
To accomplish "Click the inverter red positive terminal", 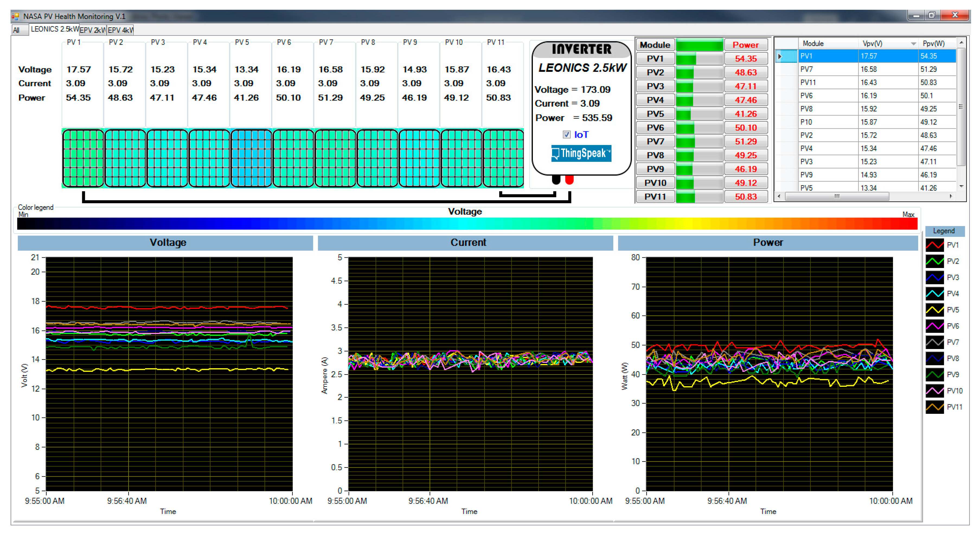I will coord(569,179).
